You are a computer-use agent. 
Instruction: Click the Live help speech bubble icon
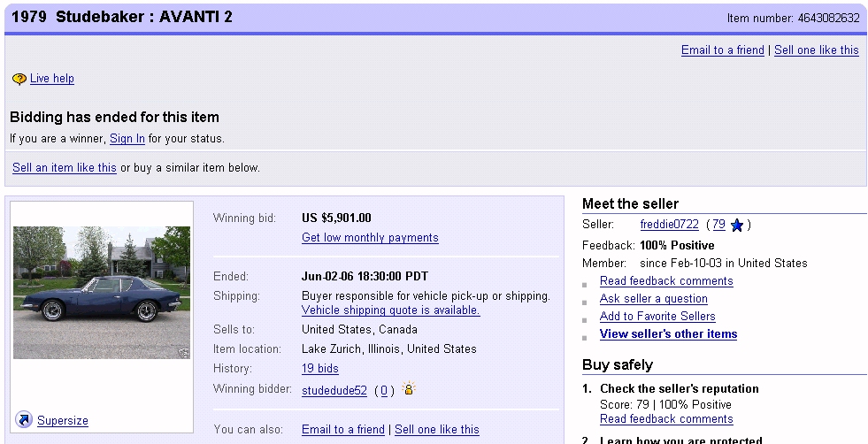[19, 79]
